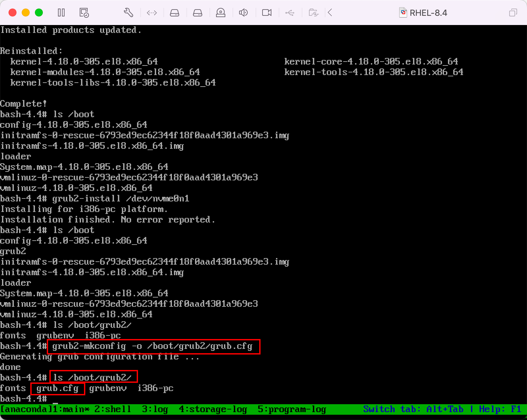527x420 pixels.
Task: Click the USB devices icon
Action: (290, 13)
